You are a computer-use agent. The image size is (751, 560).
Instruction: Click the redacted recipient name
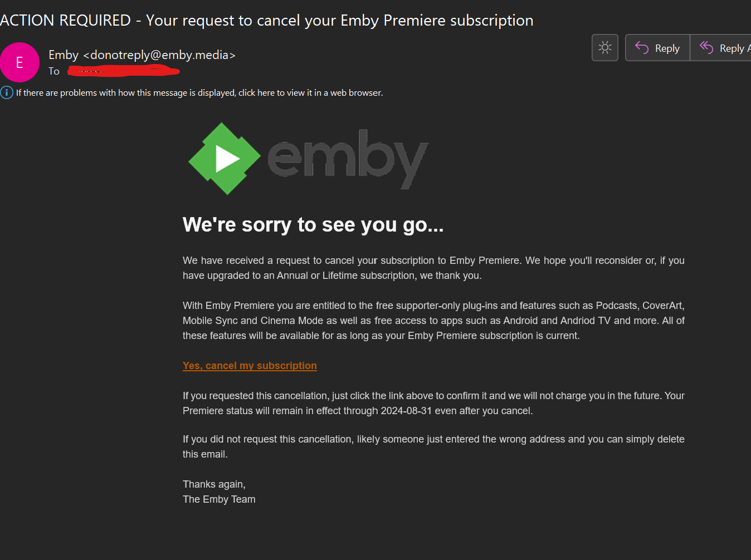[124, 71]
